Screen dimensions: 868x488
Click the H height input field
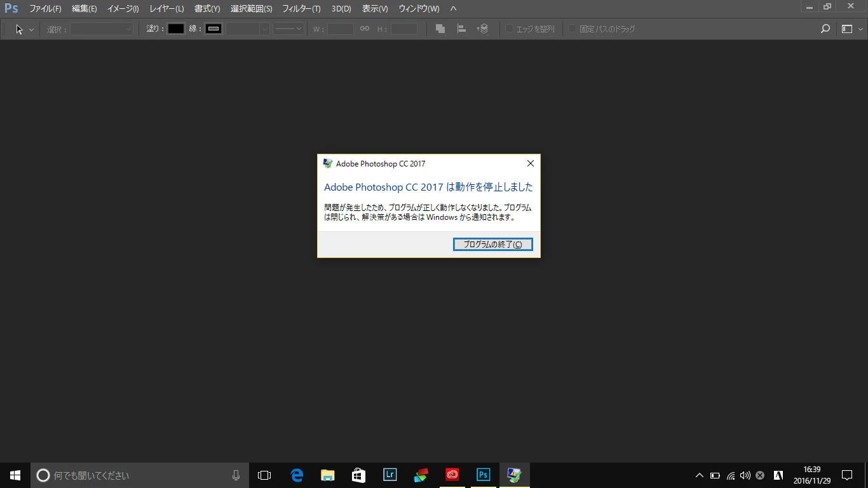click(404, 29)
